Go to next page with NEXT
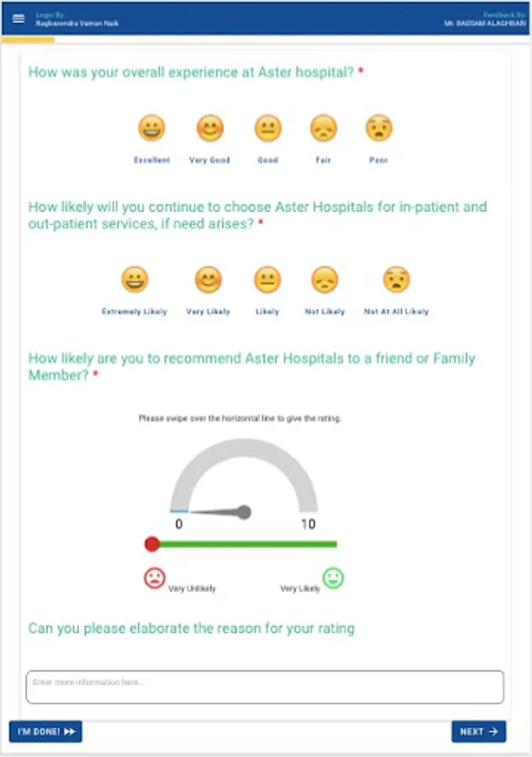532x757 pixels. [x=478, y=732]
